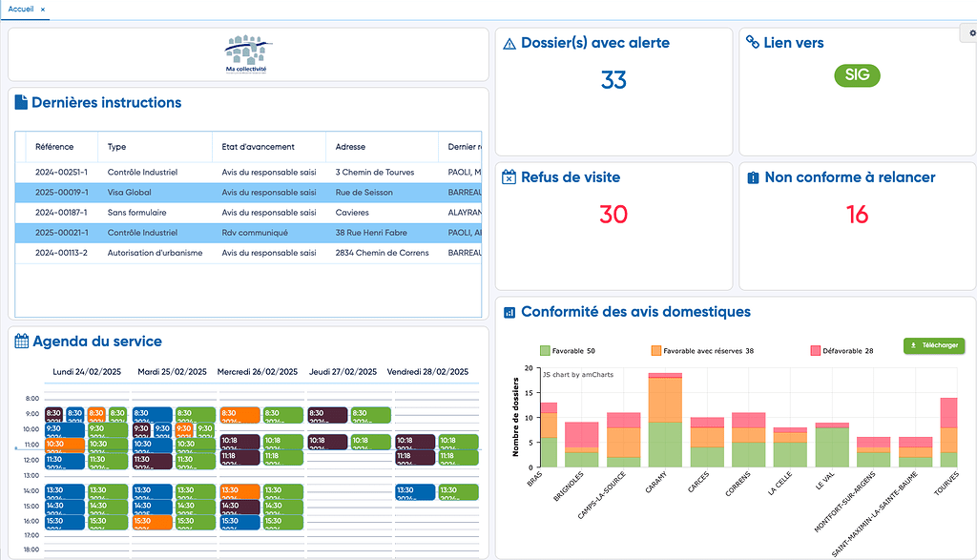
Task: Click the document icon beside Dernières instructions
Action: 21,103
